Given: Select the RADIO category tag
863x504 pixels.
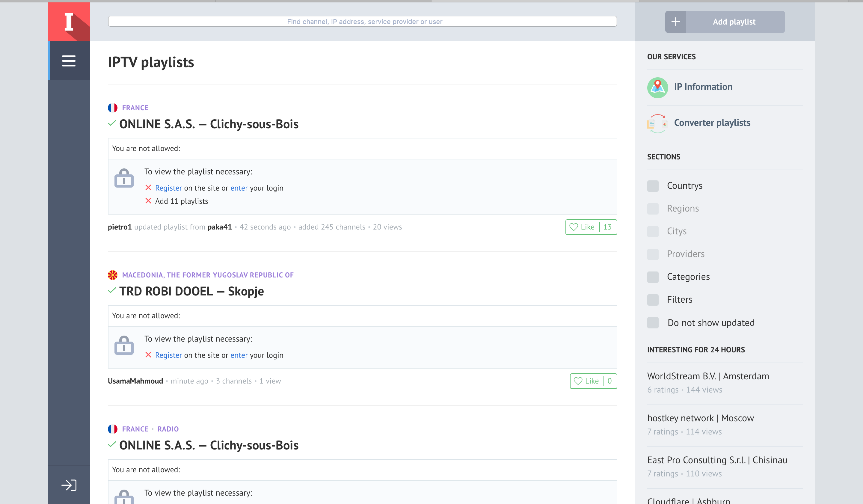Looking at the screenshot, I should click(168, 429).
